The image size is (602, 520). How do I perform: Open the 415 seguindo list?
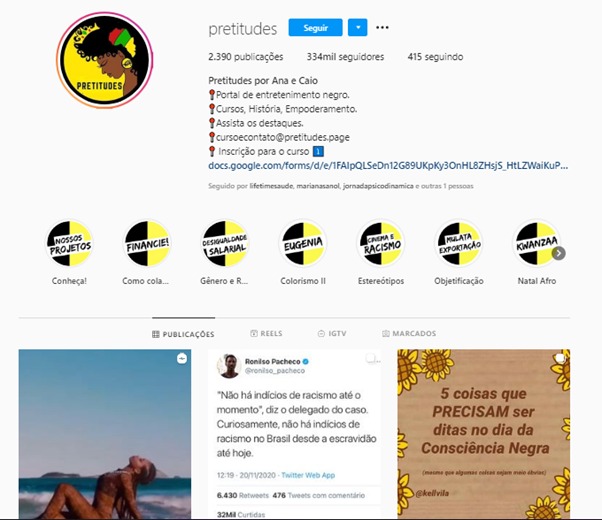pyautogui.click(x=435, y=57)
